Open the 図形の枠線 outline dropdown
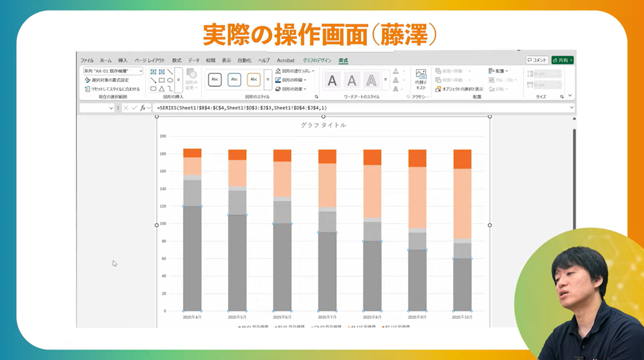 pyautogui.click(x=292, y=80)
